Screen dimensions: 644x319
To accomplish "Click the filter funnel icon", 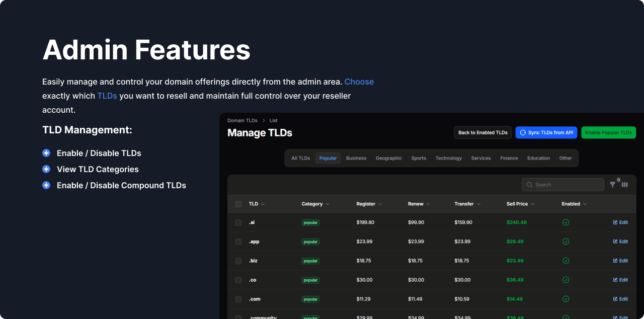I will [x=612, y=185].
